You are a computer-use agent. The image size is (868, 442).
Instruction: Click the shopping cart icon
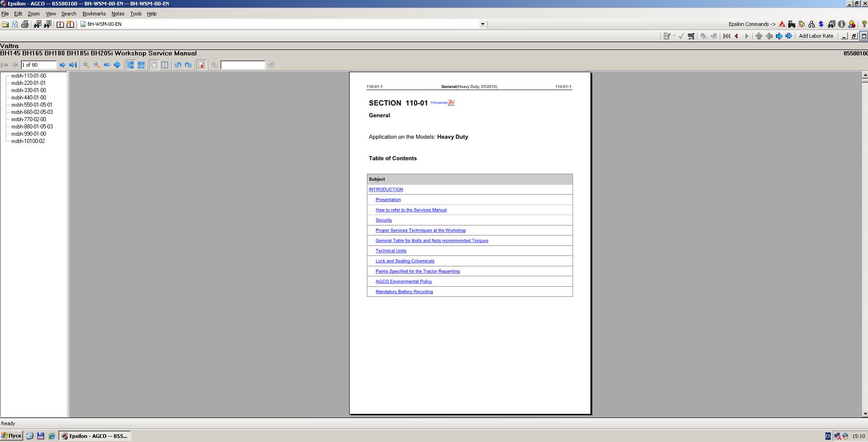pyautogui.click(x=691, y=36)
